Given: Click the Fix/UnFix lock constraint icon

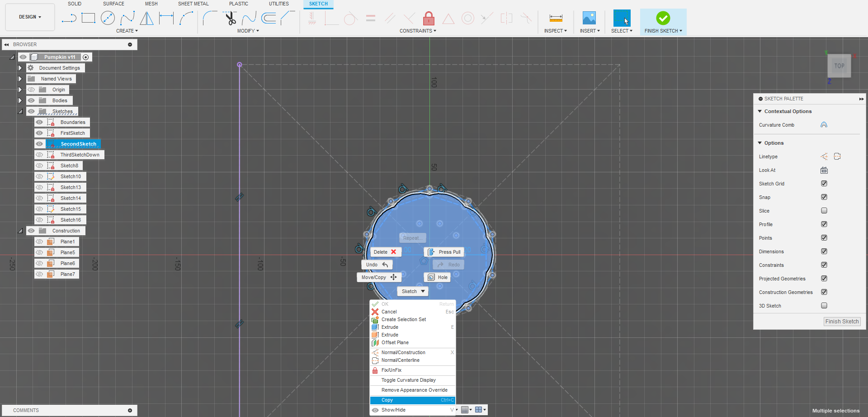Looking at the screenshot, I should coord(429,19).
